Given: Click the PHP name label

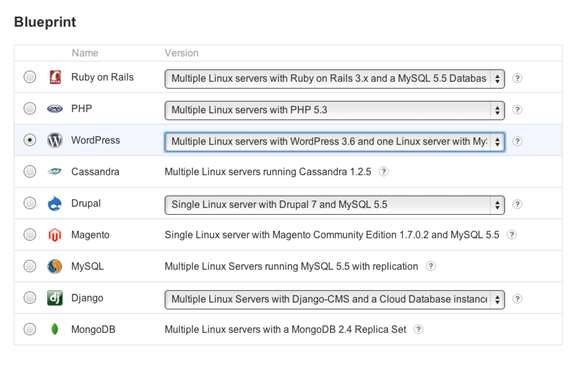Looking at the screenshot, I should (x=82, y=109).
